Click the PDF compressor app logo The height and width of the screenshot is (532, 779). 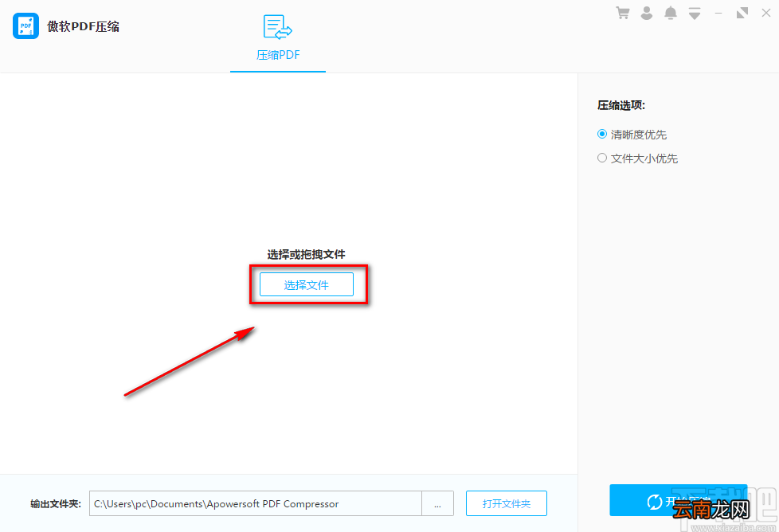click(x=25, y=25)
